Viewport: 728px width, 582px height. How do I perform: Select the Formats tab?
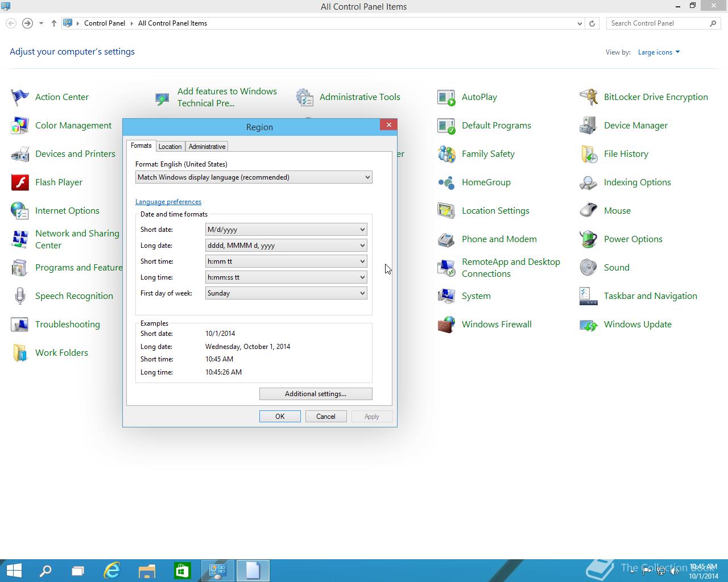(141, 145)
